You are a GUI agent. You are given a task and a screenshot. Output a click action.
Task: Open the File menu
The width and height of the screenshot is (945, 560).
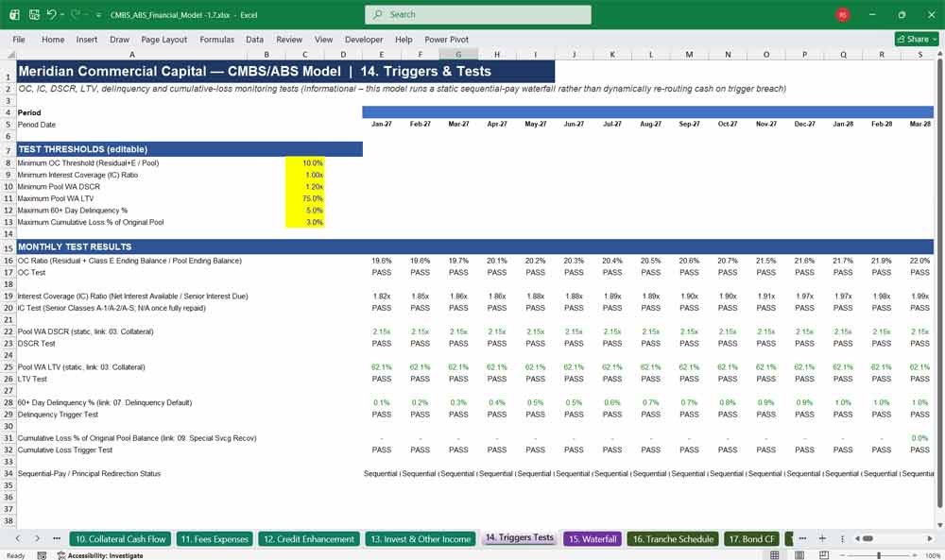[19, 39]
